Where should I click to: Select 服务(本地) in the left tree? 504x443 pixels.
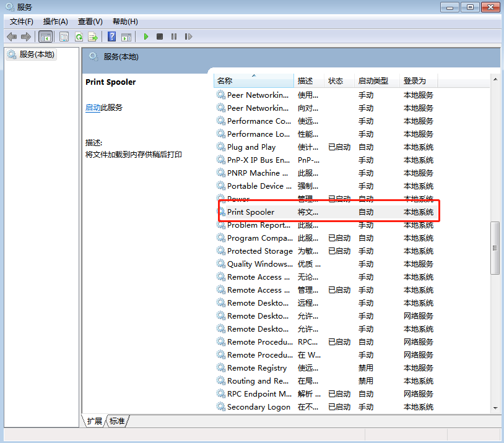[x=37, y=54]
